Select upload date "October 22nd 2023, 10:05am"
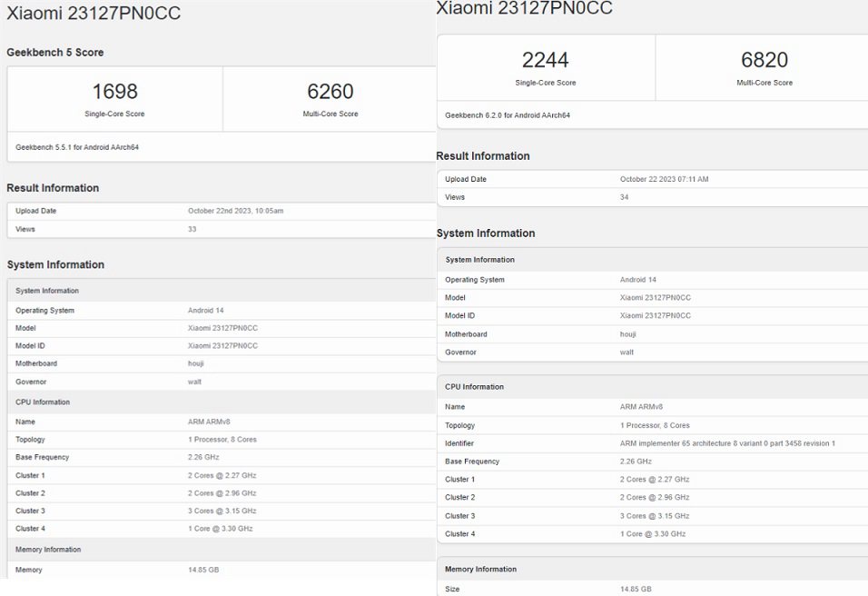The height and width of the screenshot is (596, 868). click(x=236, y=211)
